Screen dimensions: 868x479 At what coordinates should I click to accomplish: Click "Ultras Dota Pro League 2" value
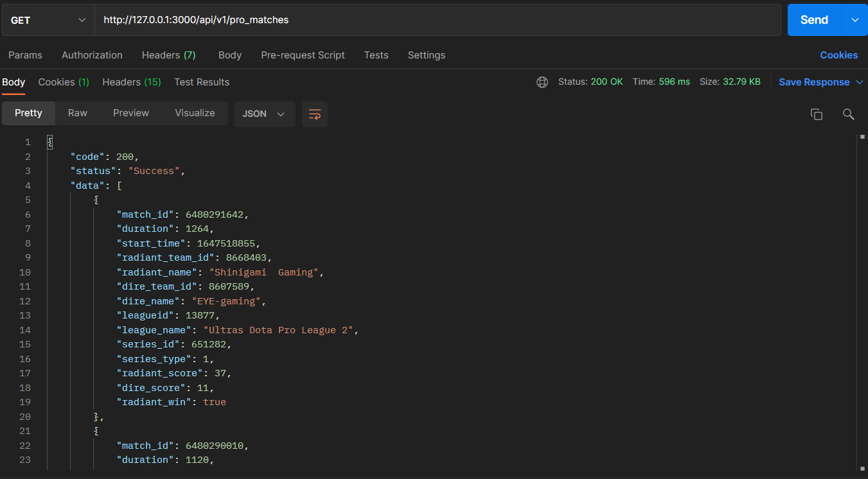pos(278,330)
